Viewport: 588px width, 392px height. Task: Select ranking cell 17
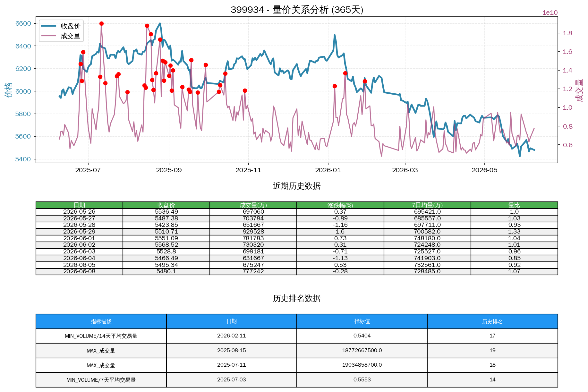(x=492, y=336)
